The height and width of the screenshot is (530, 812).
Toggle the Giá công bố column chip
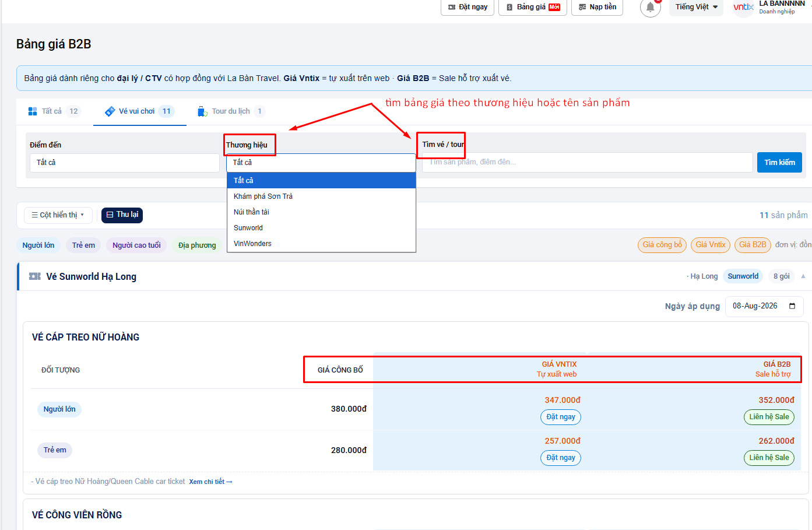pos(662,245)
